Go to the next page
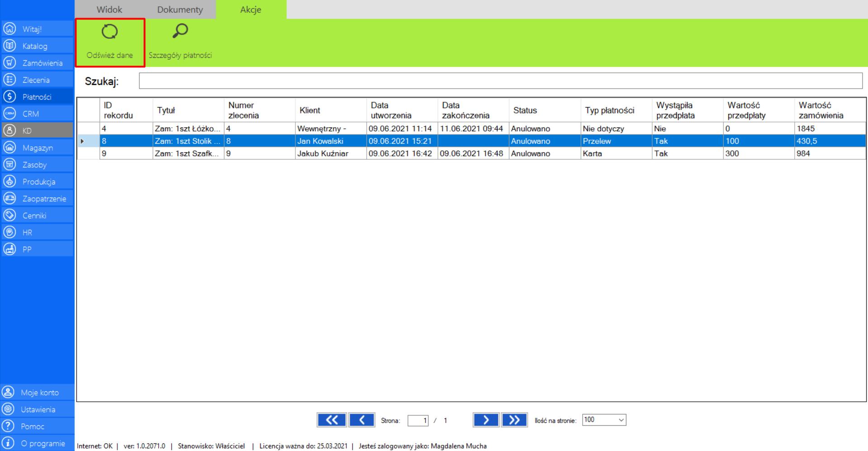The height and width of the screenshot is (451, 868). 486,420
